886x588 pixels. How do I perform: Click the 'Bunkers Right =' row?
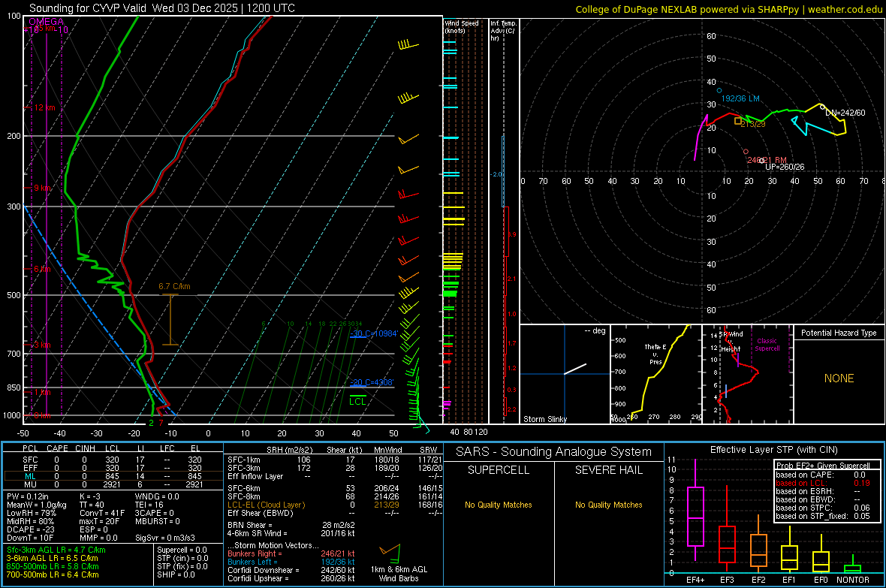tap(291, 553)
